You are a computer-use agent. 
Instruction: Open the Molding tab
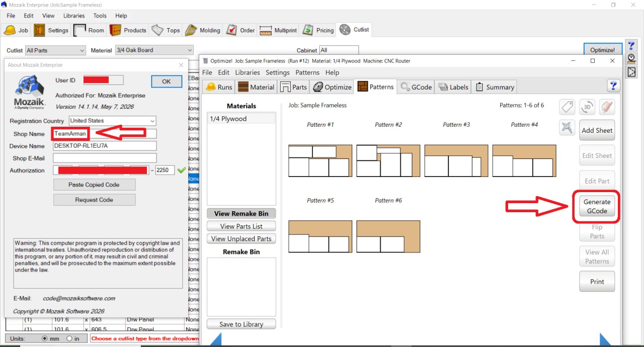[203, 30]
